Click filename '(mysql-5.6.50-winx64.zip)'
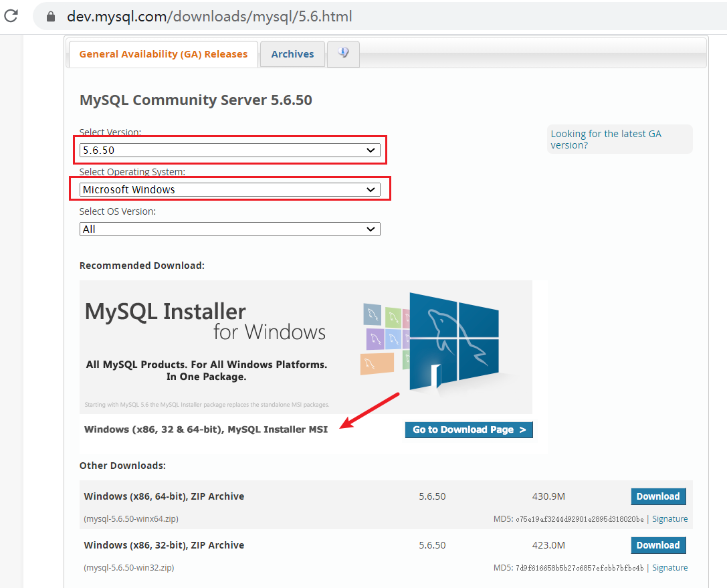The image size is (727, 588). coord(131,519)
